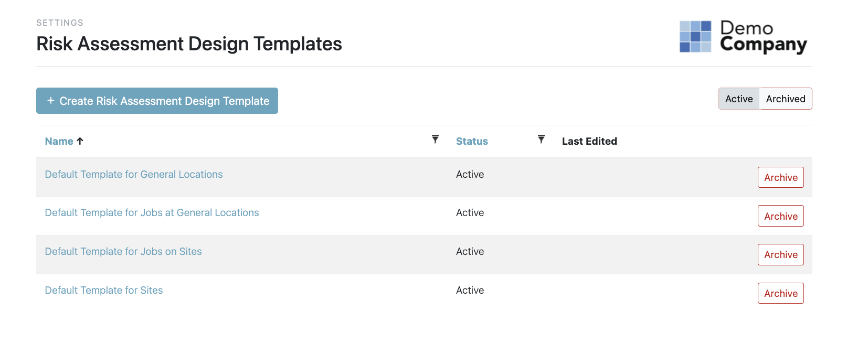The height and width of the screenshot is (343, 868).
Task: Click the Demo Company logo
Action: click(743, 37)
